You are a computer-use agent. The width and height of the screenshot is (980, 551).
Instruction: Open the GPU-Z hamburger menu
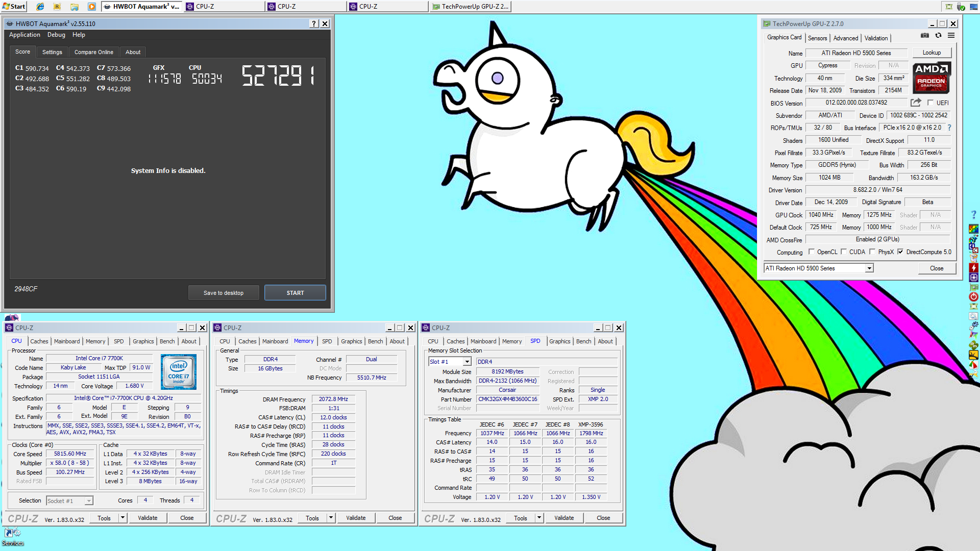point(951,36)
